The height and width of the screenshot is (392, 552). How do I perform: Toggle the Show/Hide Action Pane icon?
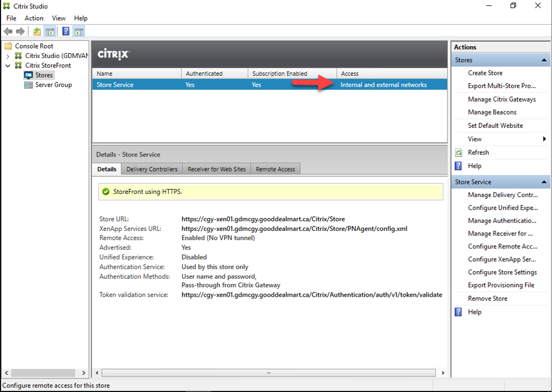coord(79,31)
